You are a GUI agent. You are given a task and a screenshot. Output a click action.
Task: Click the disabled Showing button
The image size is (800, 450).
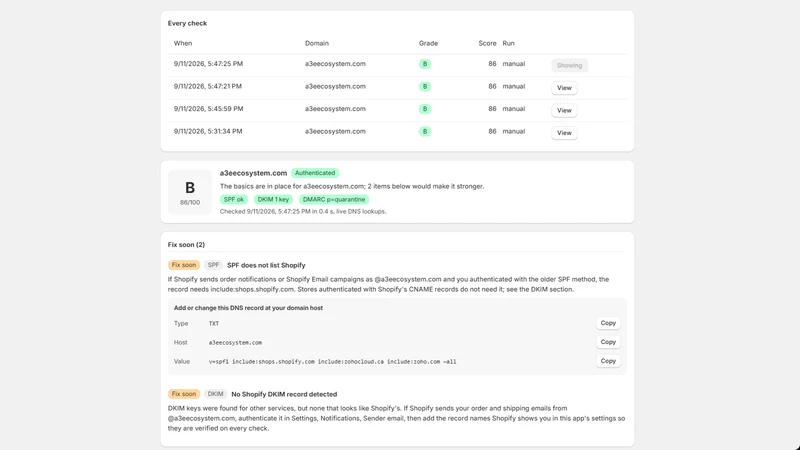click(x=569, y=65)
